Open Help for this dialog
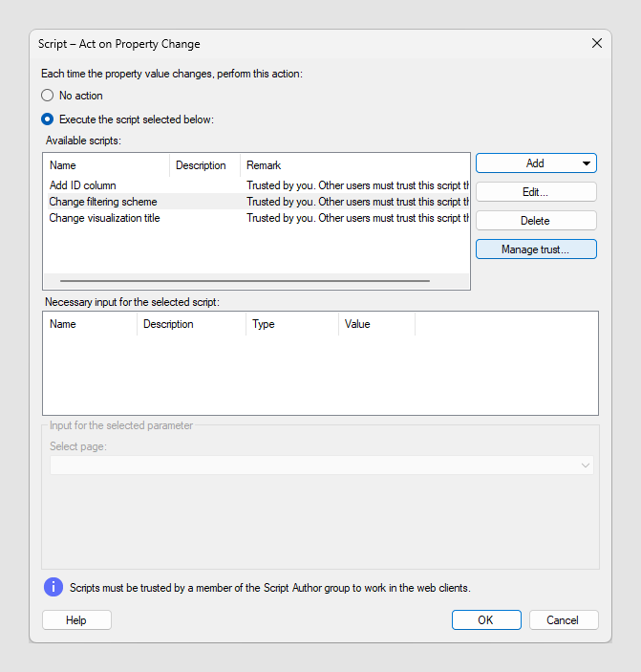Image resolution: width=641 pixels, height=672 pixels. (x=76, y=620)
